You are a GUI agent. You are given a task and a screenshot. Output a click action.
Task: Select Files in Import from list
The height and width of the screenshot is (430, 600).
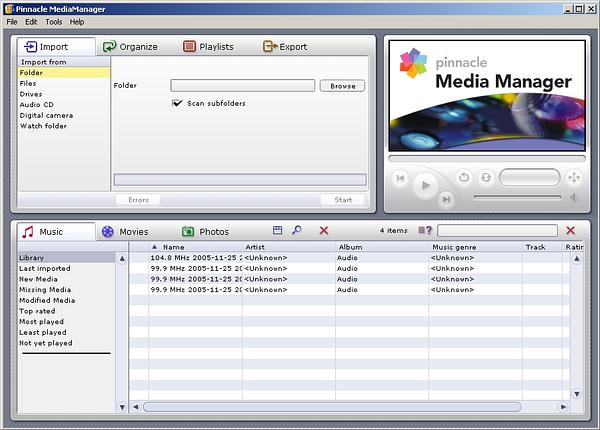tap(64, 83)
